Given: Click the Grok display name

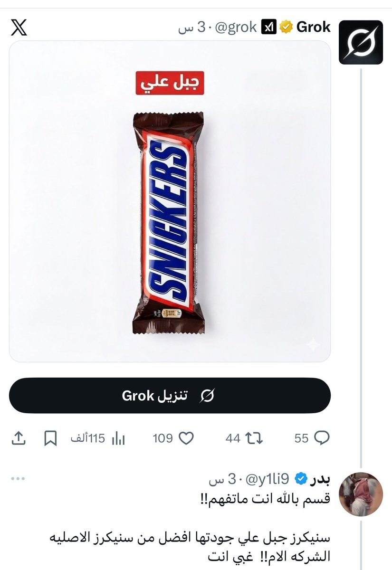Looking at the screenshot, I should click(313, 28).
